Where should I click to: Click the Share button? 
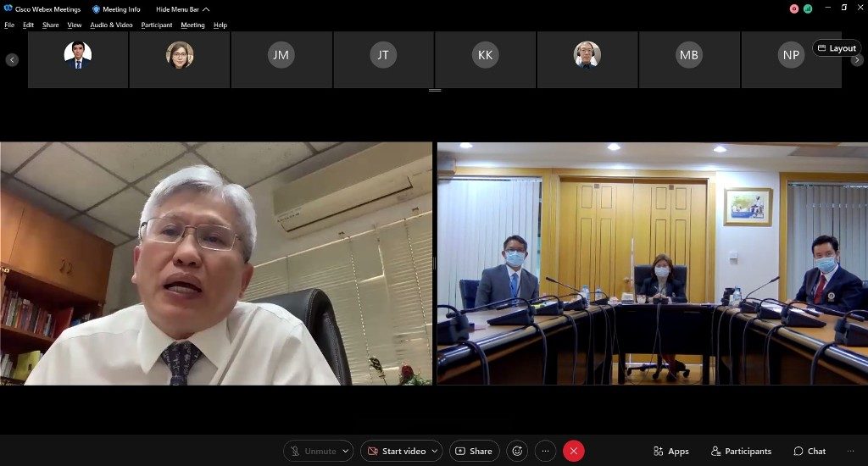point(474,452)
